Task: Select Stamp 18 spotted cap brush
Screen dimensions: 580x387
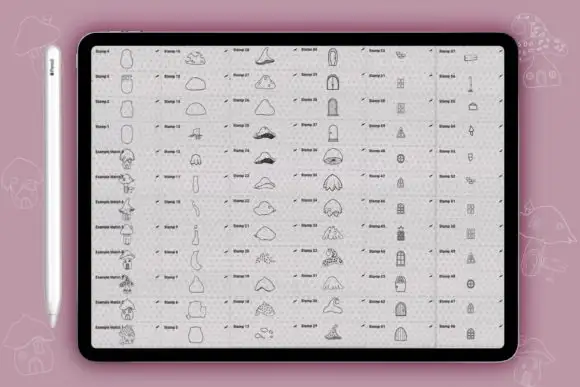Action: pyautogui.click(x=264, y=309)
